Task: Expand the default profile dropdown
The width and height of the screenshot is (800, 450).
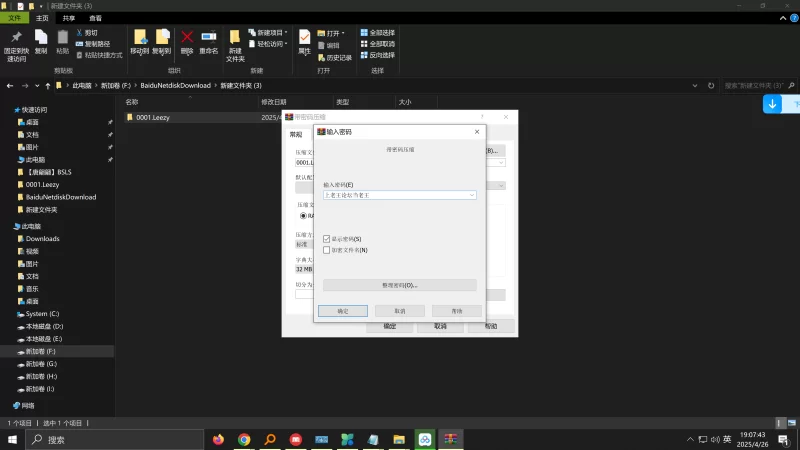Action: click(x=501, y=186)
